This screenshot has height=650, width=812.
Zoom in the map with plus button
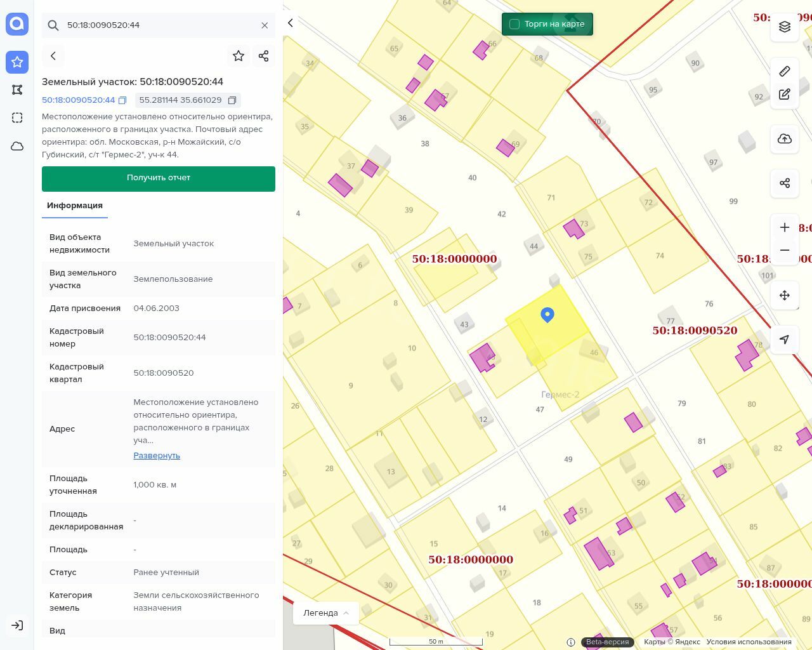click(785, 227)
